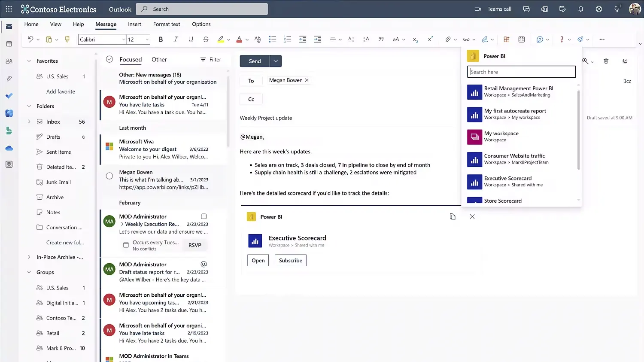Select Retail Management Power BI report
Screen dimensions: 644x362
click(x=521, y=91)
